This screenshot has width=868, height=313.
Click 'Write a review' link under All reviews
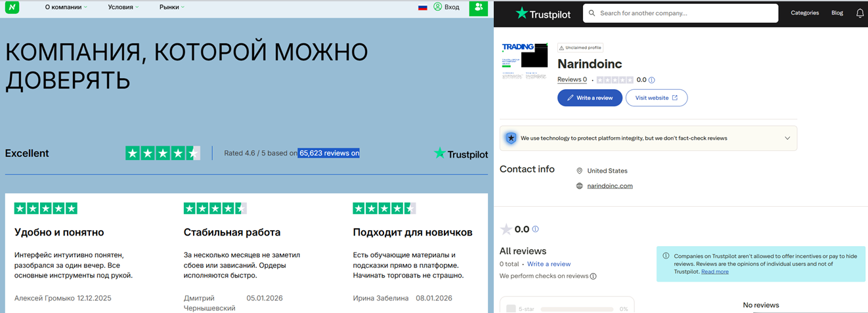pos(549,264)
